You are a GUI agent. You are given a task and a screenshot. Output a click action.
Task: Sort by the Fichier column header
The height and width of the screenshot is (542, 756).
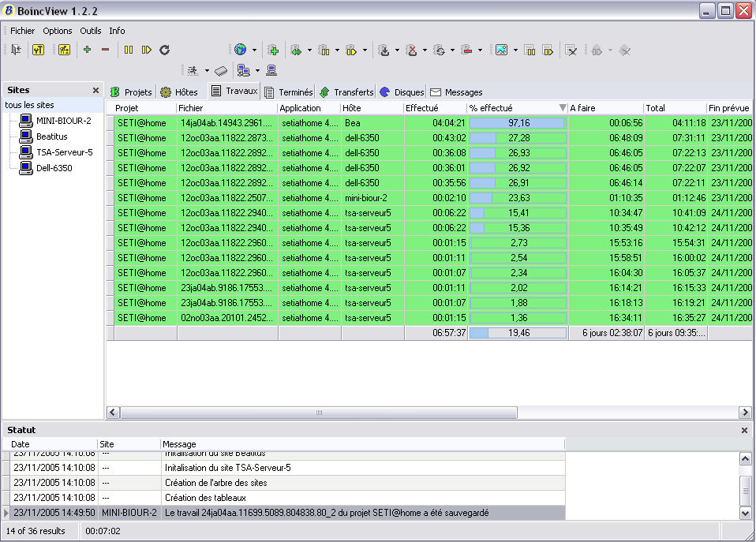pyautogui.click(x=227, y=108)
